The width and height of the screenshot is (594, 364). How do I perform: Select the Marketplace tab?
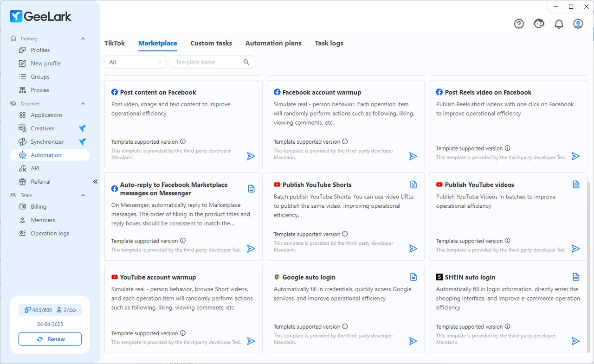point(158,43)
